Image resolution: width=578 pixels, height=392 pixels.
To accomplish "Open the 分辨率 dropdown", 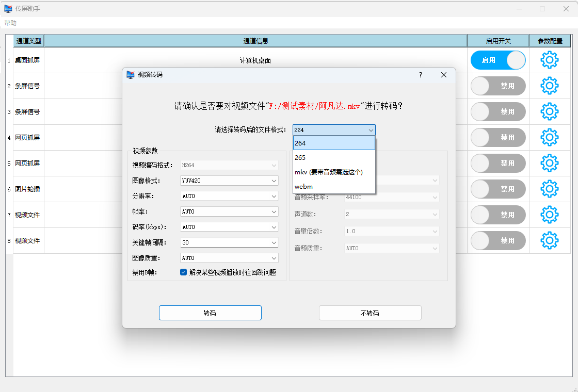I will [229, 196].
